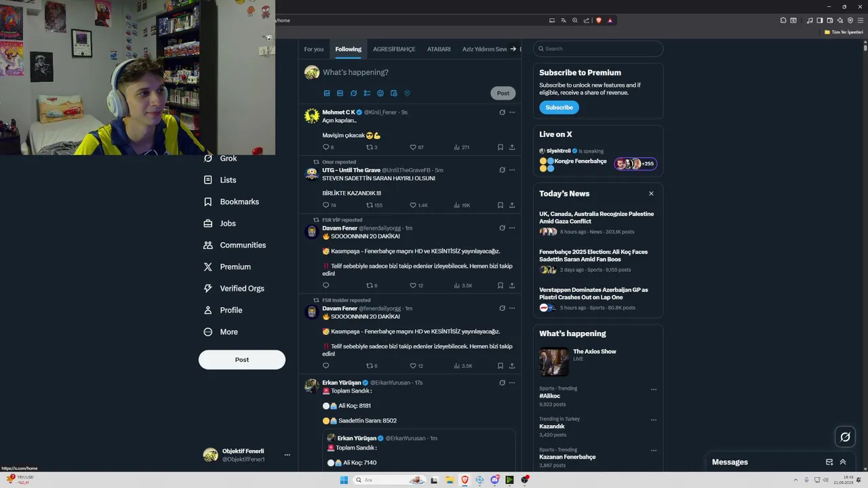Open Verstappen Dominates Azerbaijan GP story

pyautogui.click(x=593, y=293)
